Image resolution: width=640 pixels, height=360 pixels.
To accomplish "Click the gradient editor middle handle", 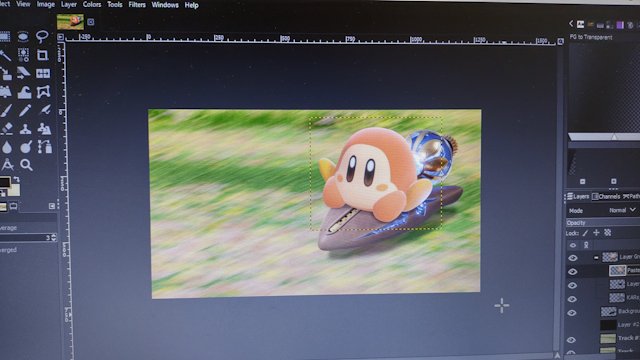I will pyautogui.click(x=614, y=138).
